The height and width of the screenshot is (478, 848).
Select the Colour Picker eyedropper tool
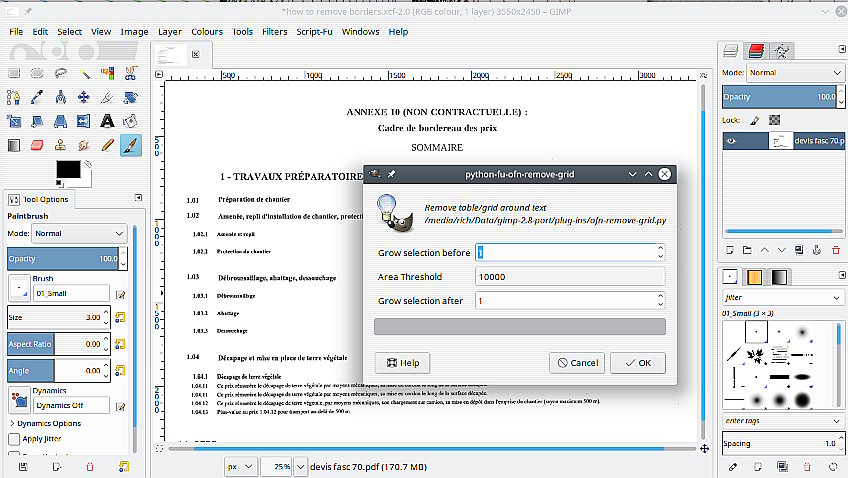pos(37,97)
